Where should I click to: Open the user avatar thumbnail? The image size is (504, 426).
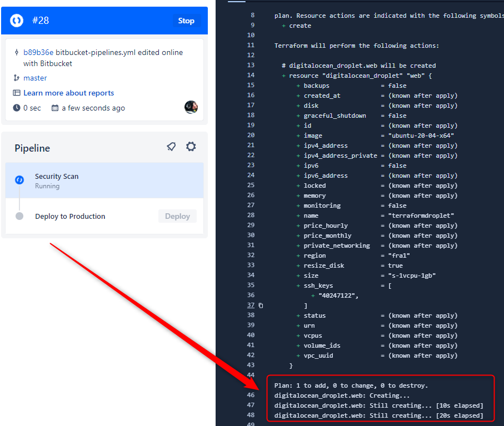[x=191, y=107]
